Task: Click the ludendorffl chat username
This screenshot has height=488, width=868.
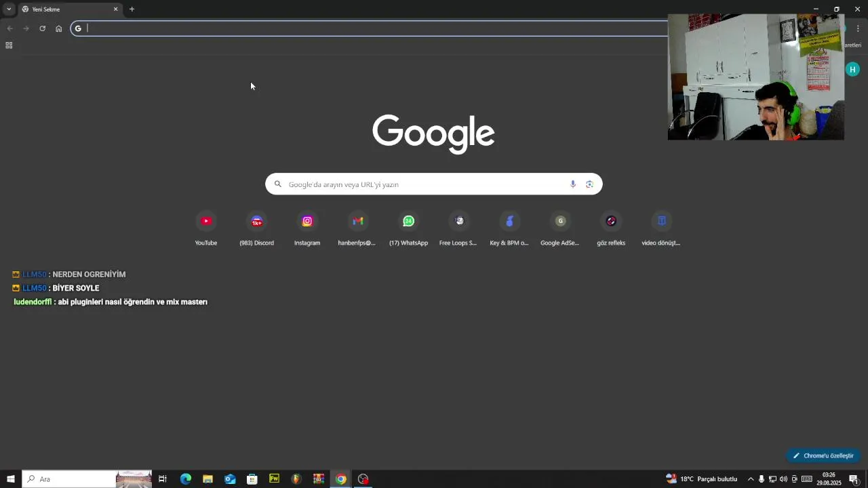Action: click(33, 302)
